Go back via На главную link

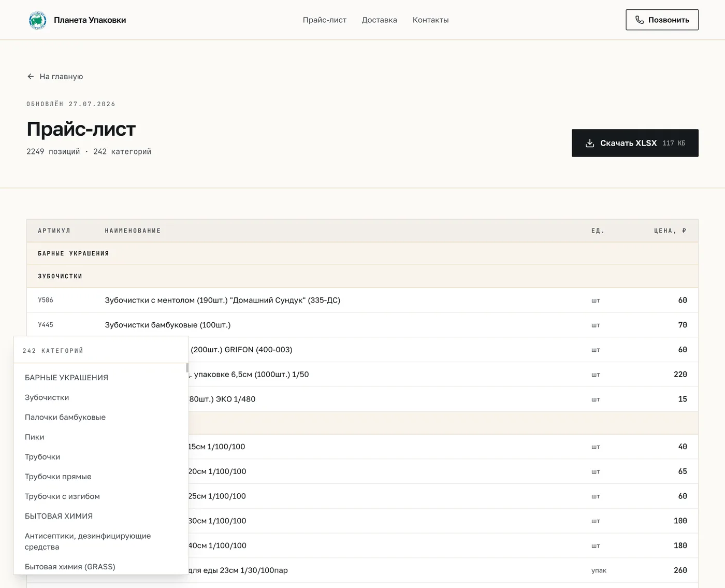55,76
